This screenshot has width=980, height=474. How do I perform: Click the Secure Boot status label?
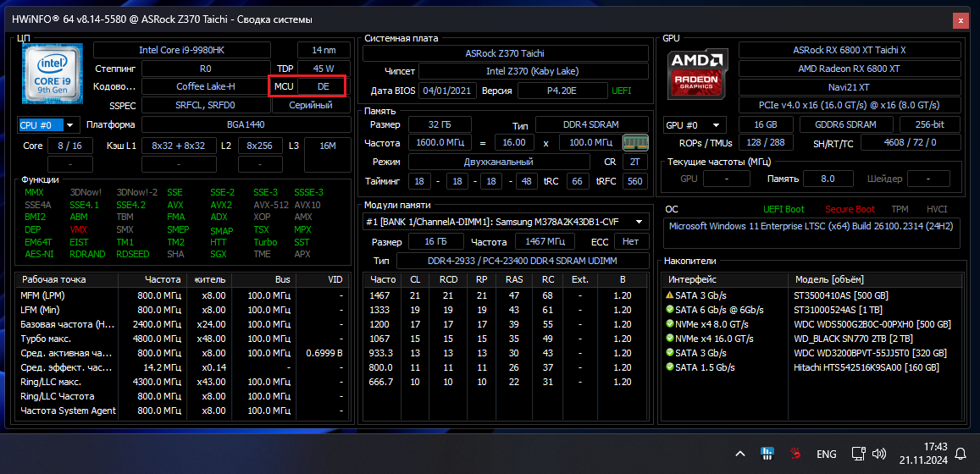pyautogui.click(x=850, y=209)
